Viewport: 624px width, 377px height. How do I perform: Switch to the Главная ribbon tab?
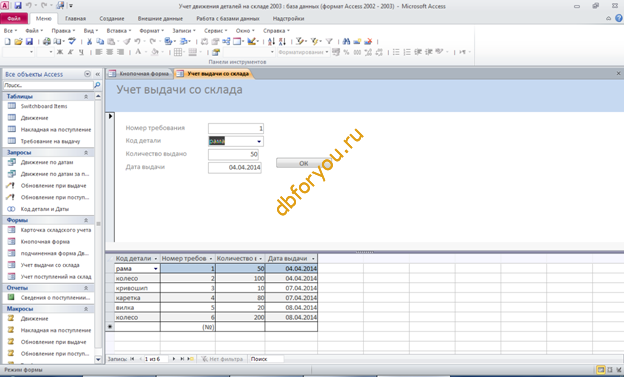(x=75, y=18)
